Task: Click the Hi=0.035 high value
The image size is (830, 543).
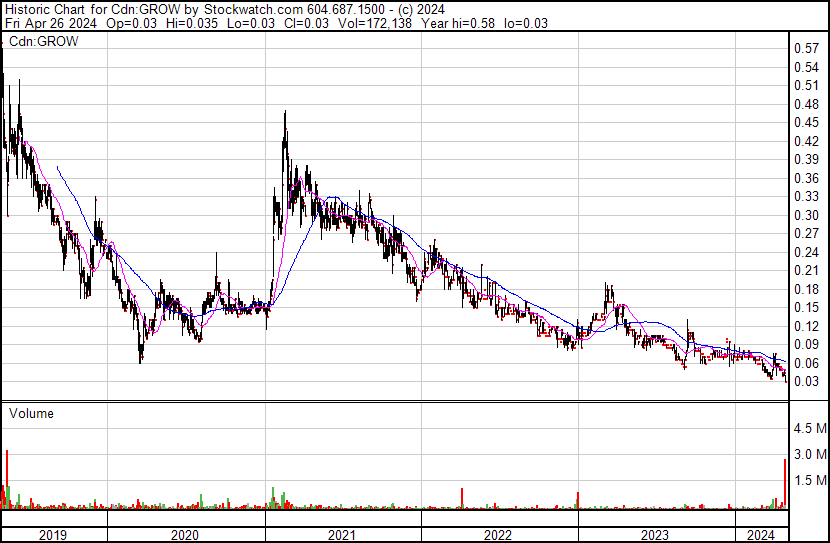Action: [192, 23]
